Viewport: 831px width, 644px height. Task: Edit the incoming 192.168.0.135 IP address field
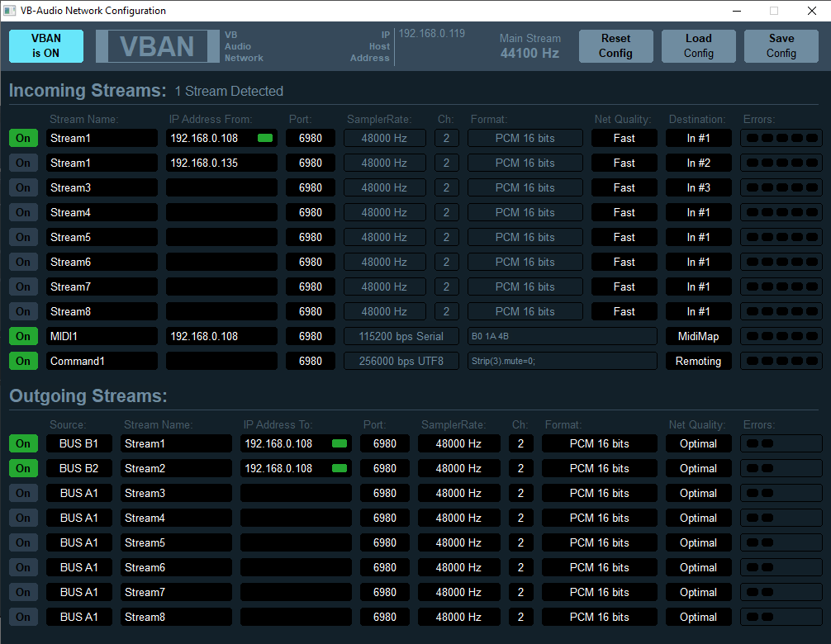(x=221, y=163)
